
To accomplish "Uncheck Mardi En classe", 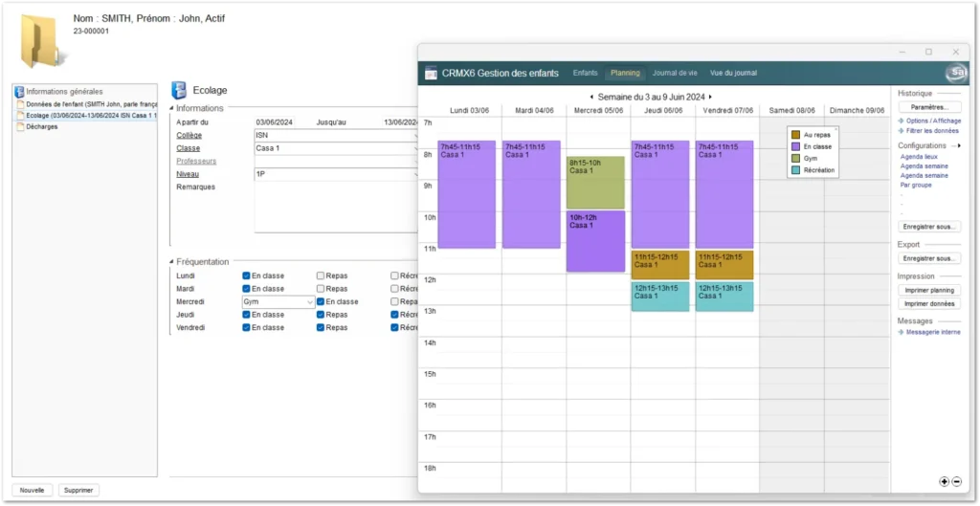I will point(246,289).
